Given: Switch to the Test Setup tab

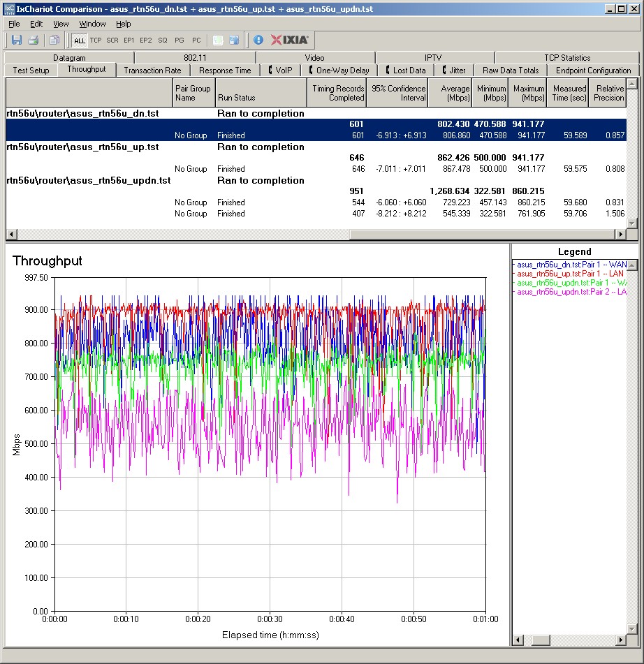Looking at the screenshot, I should (x=31, y=71).
